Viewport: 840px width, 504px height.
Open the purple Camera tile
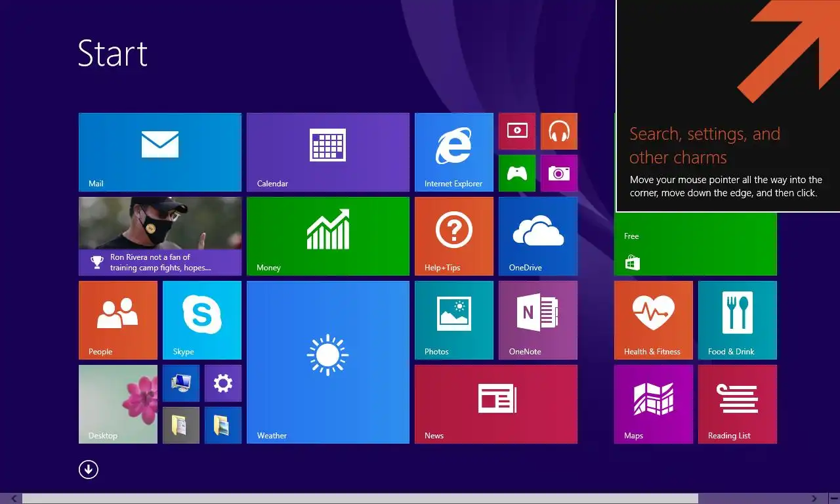click(559, 173)
